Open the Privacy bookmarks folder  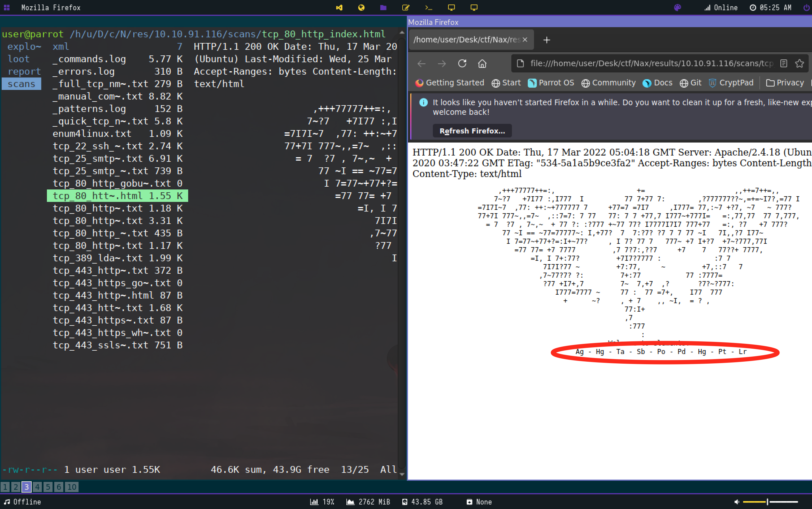pos(785,83)
